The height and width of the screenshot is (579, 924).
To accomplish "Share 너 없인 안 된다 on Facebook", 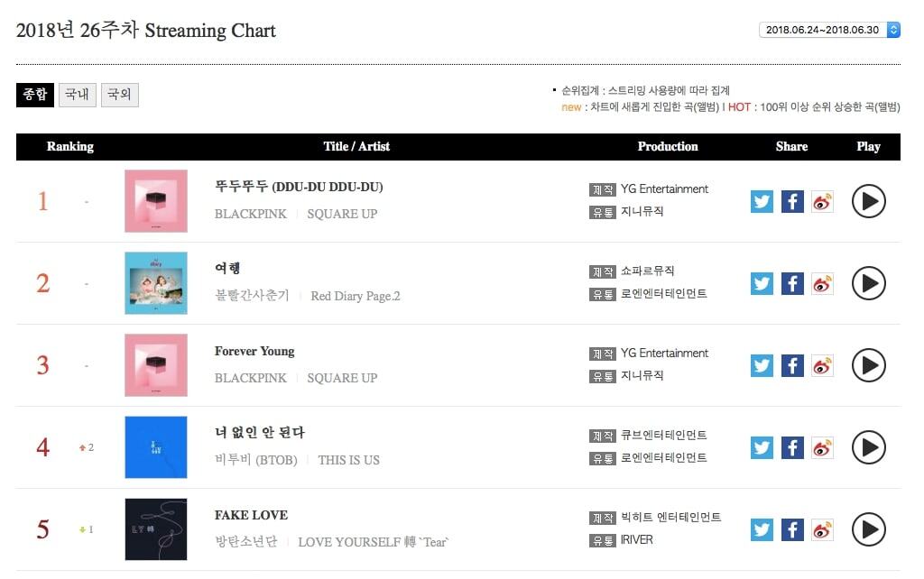I will (792, 447).
